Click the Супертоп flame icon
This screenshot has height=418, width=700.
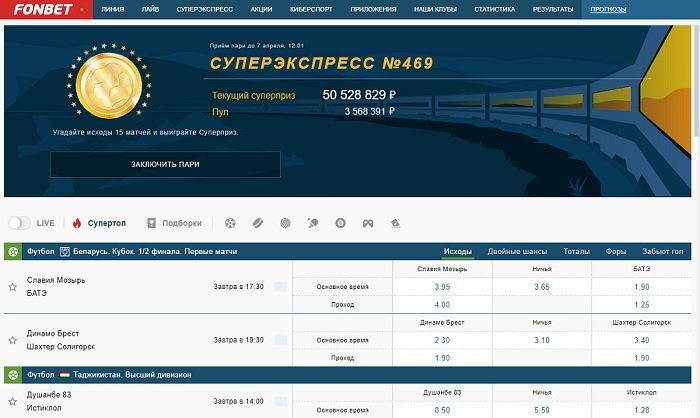click(77, 223)
